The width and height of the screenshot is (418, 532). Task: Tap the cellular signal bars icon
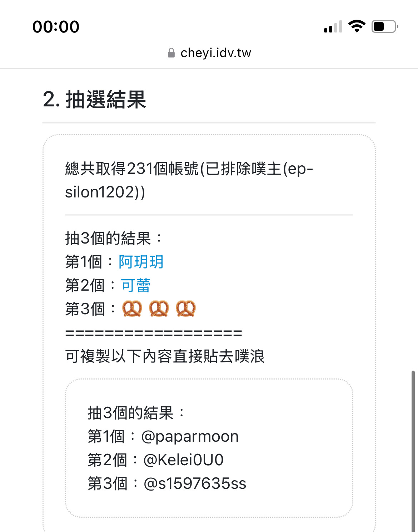333,27
